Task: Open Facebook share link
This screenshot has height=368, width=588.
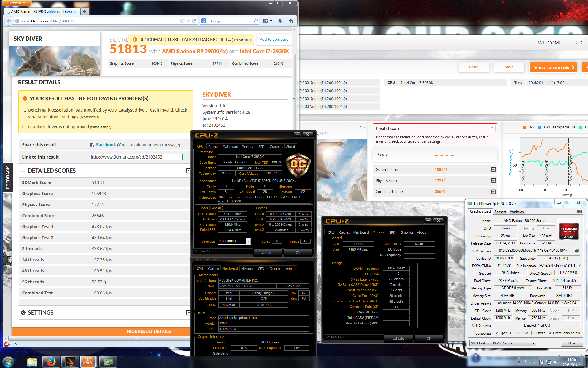Action: click(x=106, y=145)
